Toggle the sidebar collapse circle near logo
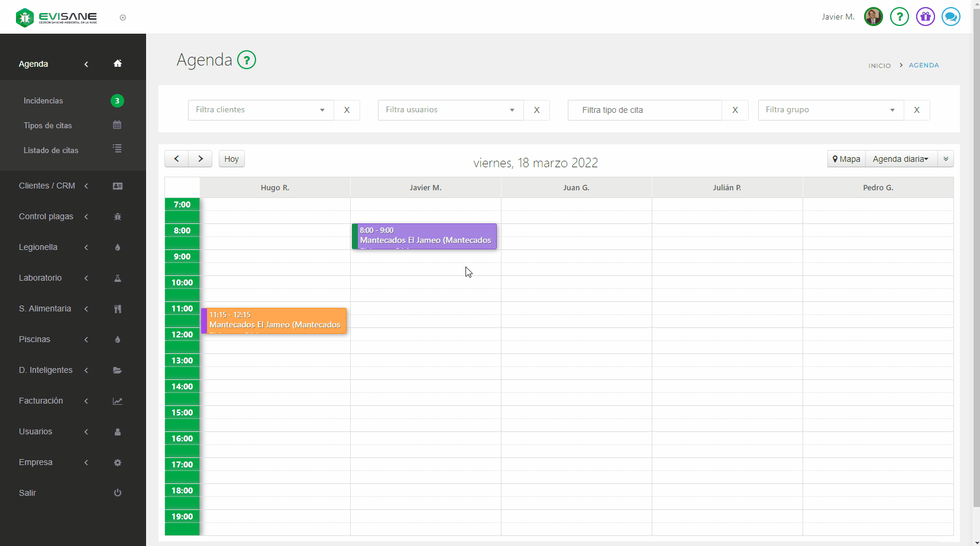The height and width of the screenshot is (546, 980). (123, 18)
